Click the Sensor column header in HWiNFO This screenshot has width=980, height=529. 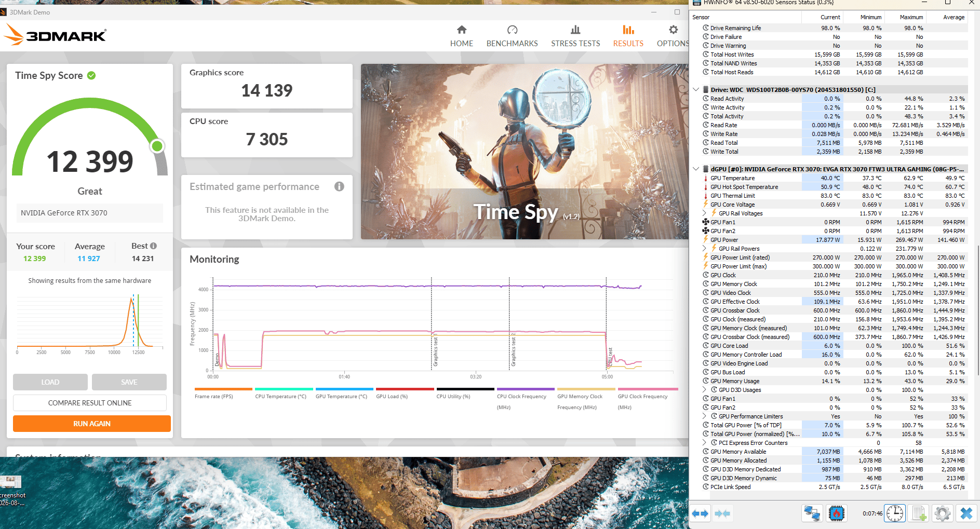tap(746, 17)
